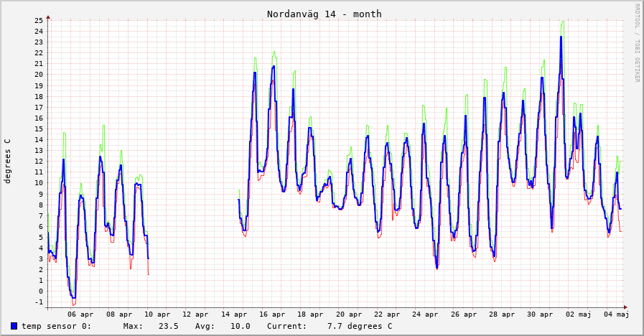The height and width of the screenshot is (336, 644).
Task: Click the '5' y-axis tick label
Action: pos(41,237)
